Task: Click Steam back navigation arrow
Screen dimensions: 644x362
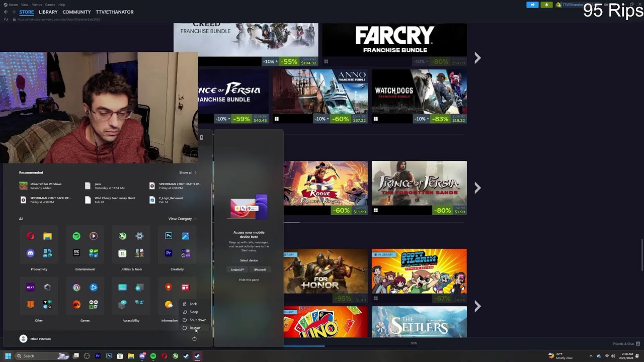Action: [x=6, y=12]
